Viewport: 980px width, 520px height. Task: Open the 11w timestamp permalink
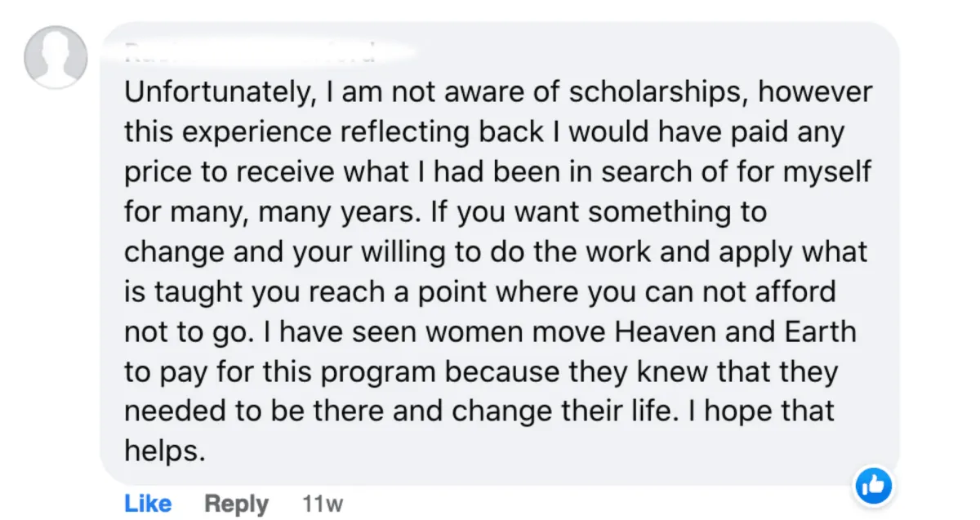tap(322, 504)
